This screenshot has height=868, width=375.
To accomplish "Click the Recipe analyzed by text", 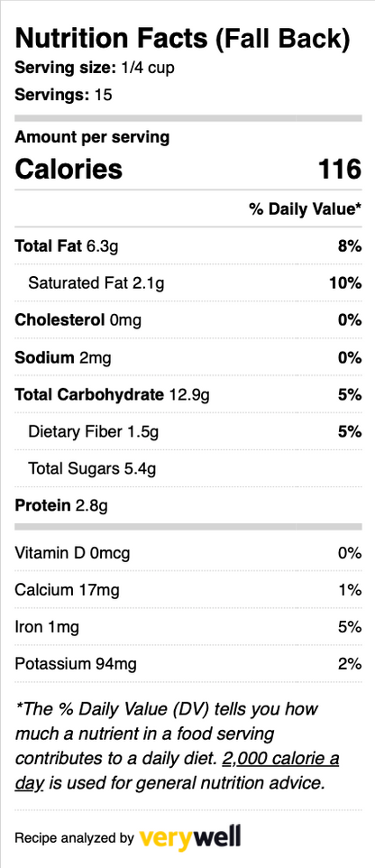I will pos(74,838).
